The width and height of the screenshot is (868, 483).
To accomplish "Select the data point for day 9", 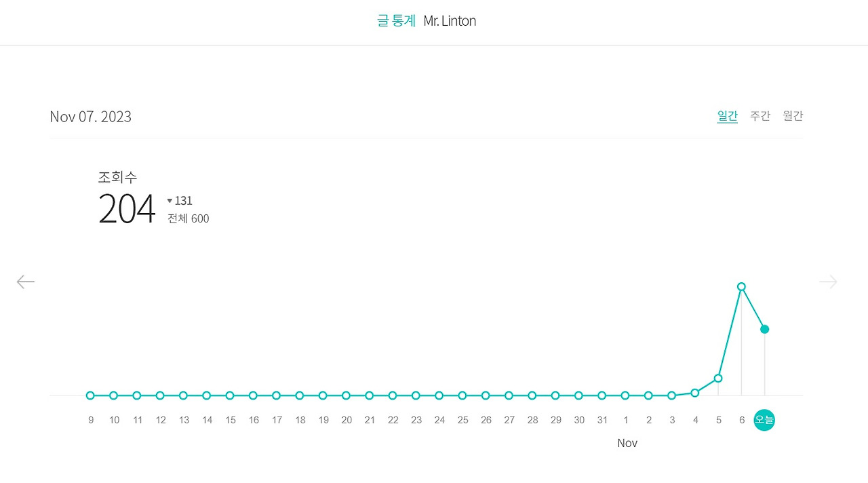I will click(90, 395).
